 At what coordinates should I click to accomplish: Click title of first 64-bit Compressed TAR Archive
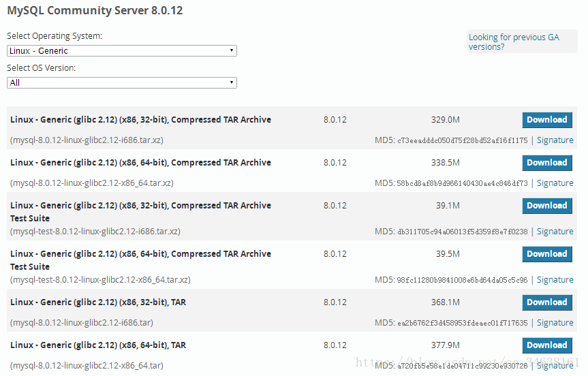pyautogui.click(x=140, y=162)
